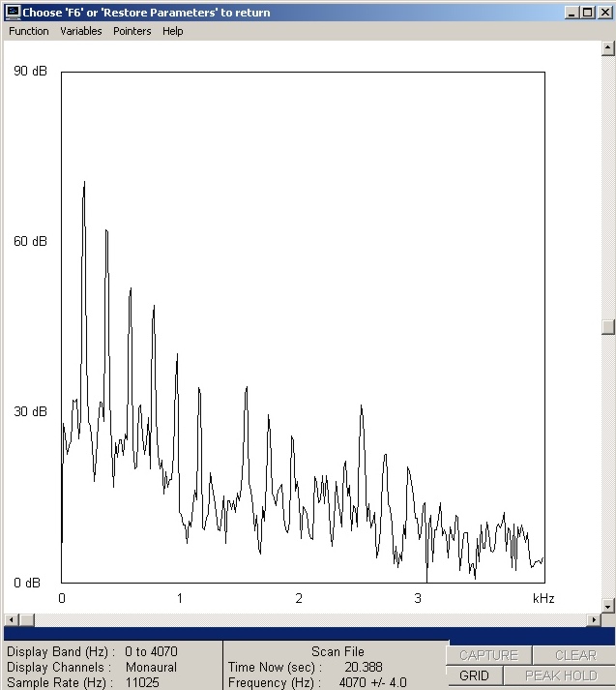The height and width of the screenshot is (690, 616).
Task: Click the 'Time Now (sec) :' label
Action: pos(276,667)
